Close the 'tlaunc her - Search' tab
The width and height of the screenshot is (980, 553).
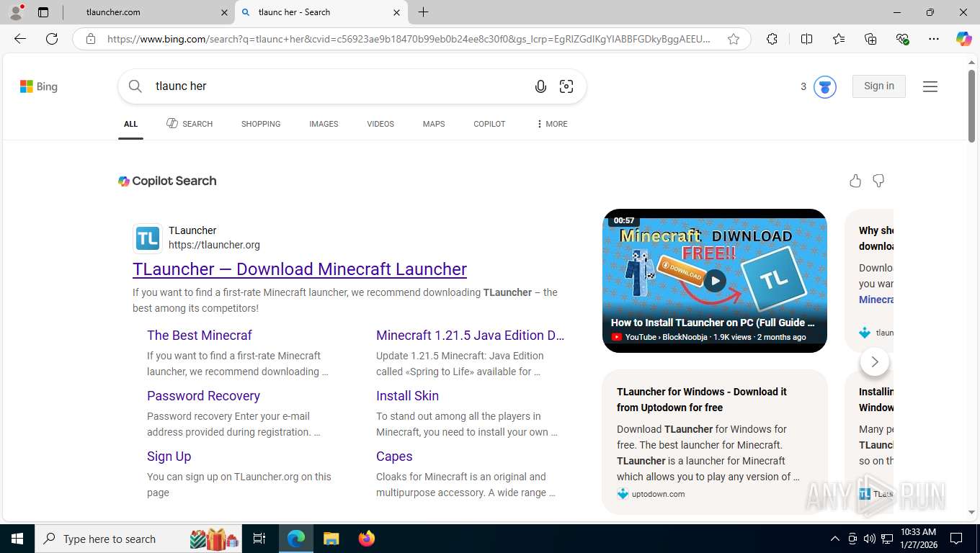click(x=396, y=12)
